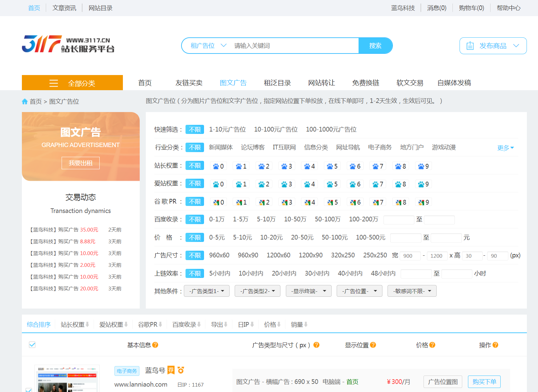Select Aizhan weight 3 paw icon
The image size is (538, 392).
pyautogui.click(x=286, y=184)
